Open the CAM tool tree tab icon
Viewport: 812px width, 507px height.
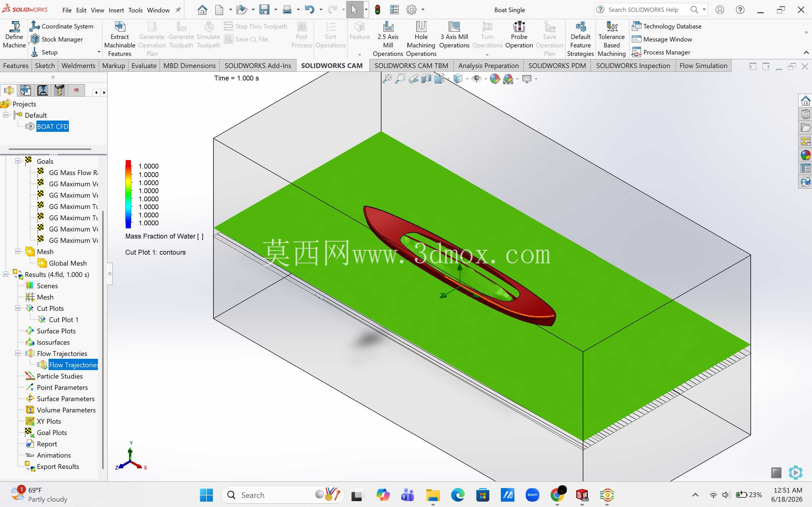59,90
